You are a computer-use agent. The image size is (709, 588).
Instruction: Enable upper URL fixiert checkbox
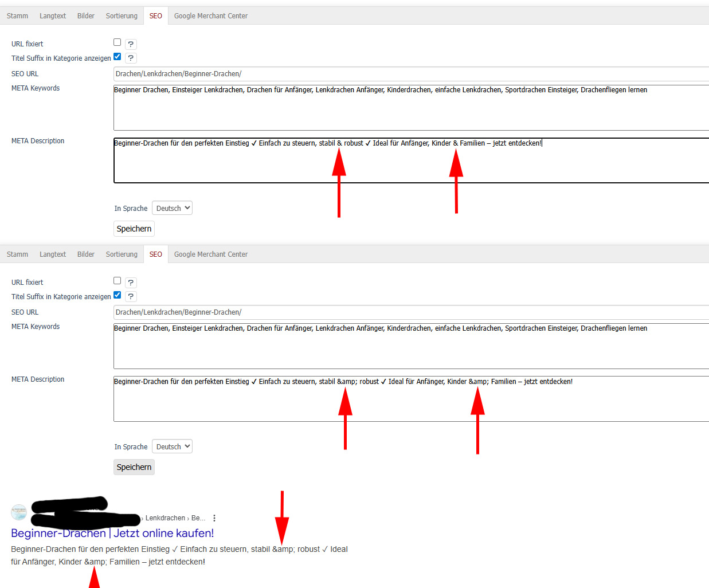pyautogui.click(x=117, y=42)
